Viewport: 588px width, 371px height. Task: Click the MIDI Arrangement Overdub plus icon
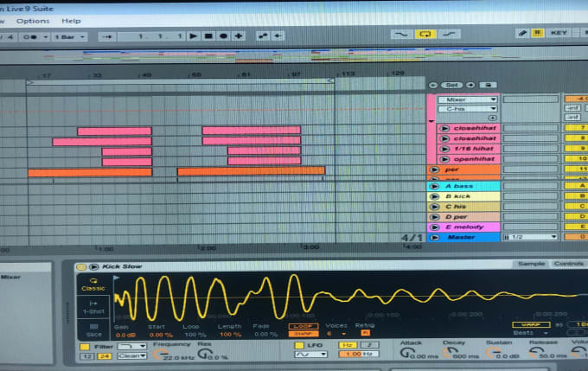click(239, 36)
